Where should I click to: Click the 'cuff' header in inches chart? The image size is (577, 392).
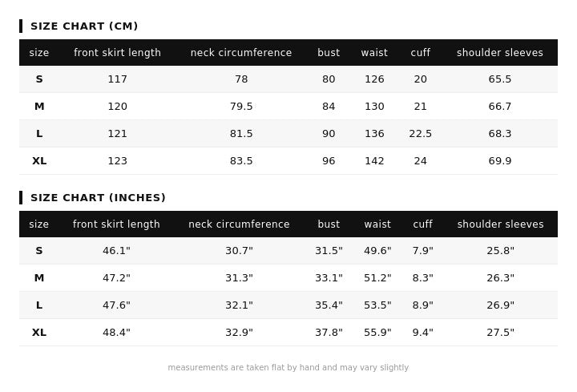tap(422, 224)
